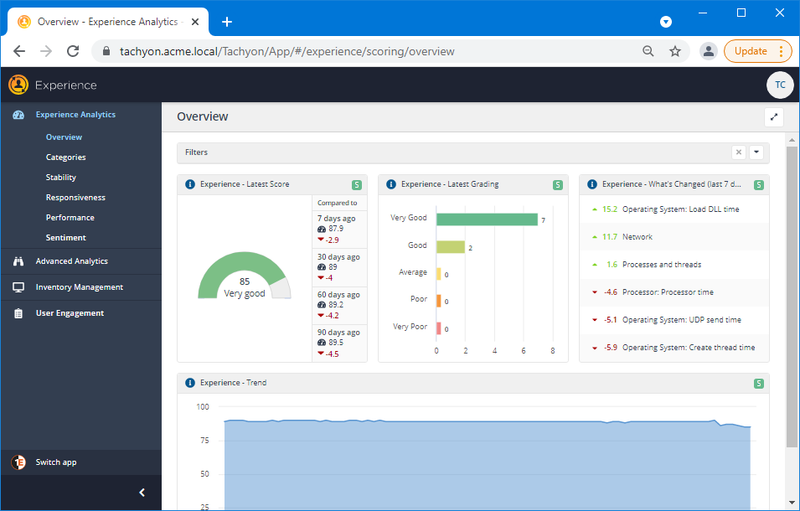Expand Overview to full screen

(773, 117)
